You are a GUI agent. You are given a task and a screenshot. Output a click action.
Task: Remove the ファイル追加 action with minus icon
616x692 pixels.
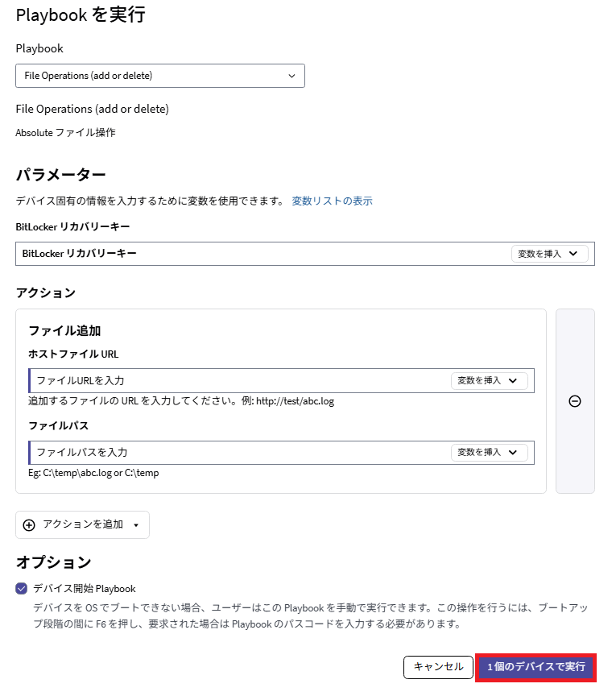(575, 401)
